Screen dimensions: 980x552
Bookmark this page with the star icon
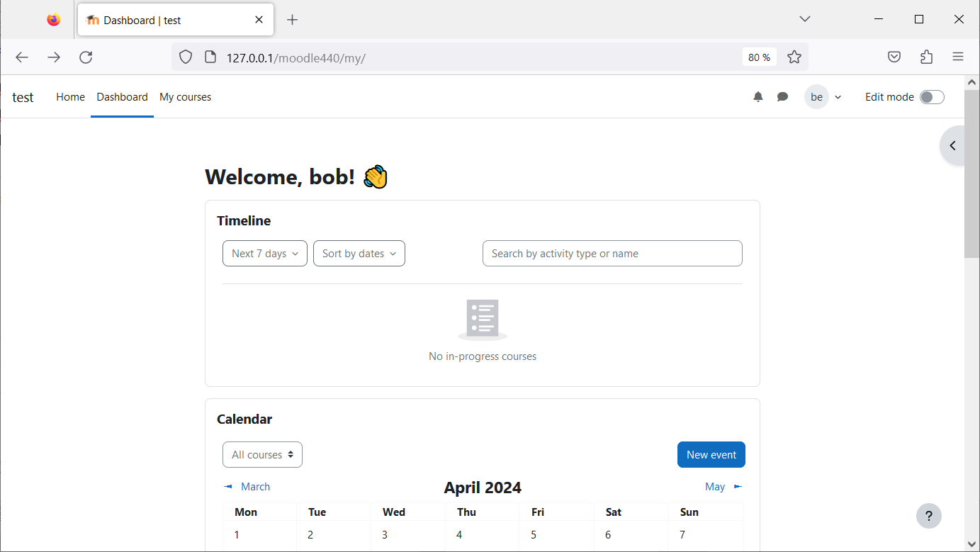(794, 57)
